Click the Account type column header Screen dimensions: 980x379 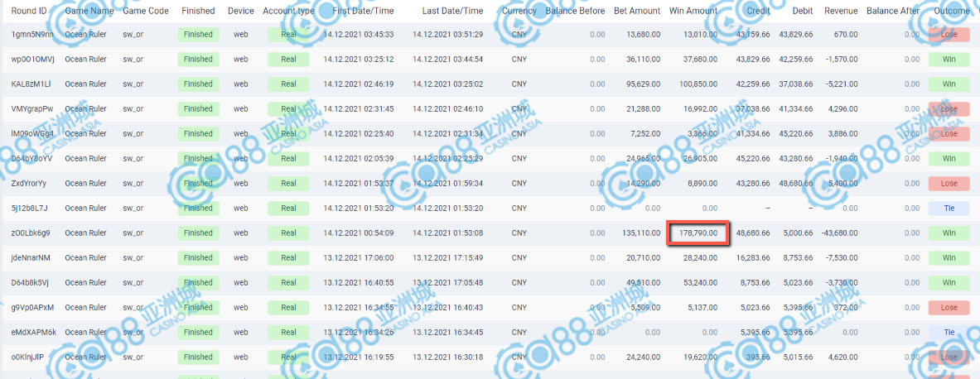[x=289, y=11]
